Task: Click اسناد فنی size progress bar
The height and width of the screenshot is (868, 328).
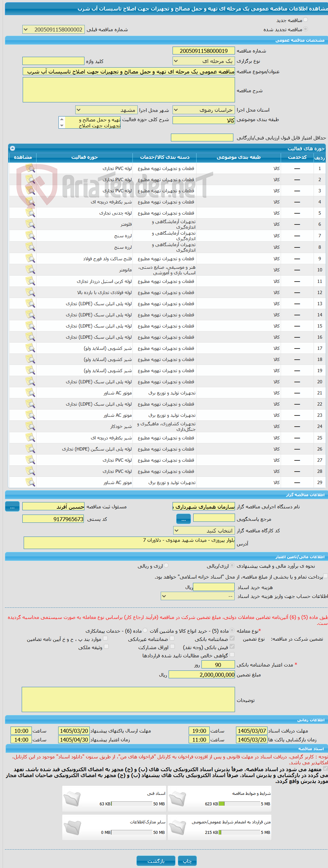Action: click(132, 804)
